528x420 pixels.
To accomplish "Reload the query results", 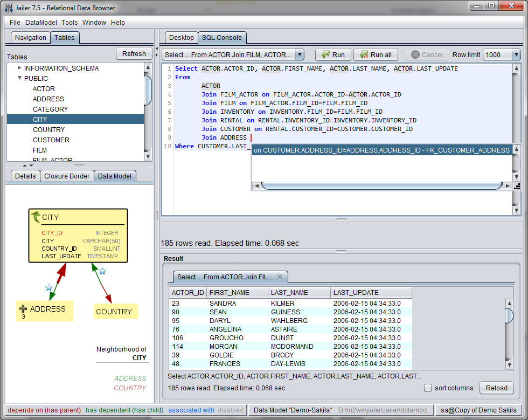I will coord(496,388).
